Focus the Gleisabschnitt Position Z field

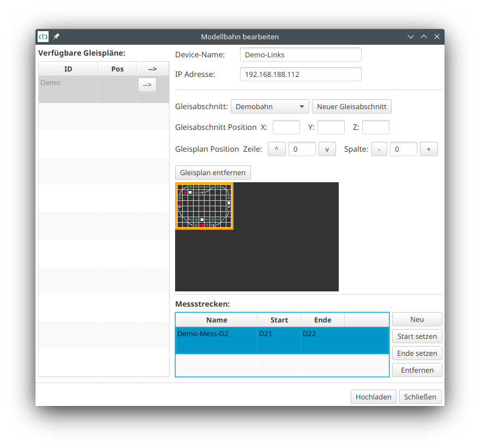tap(375, 127)
